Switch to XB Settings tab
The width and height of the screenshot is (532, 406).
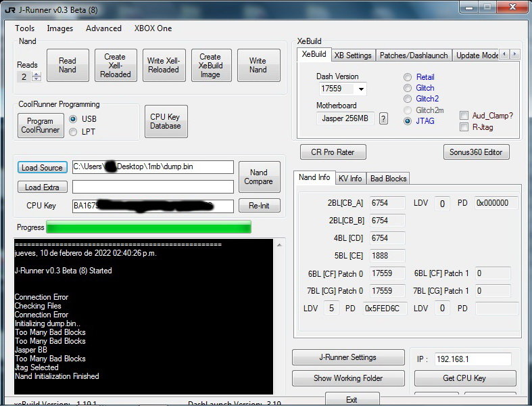353,55
